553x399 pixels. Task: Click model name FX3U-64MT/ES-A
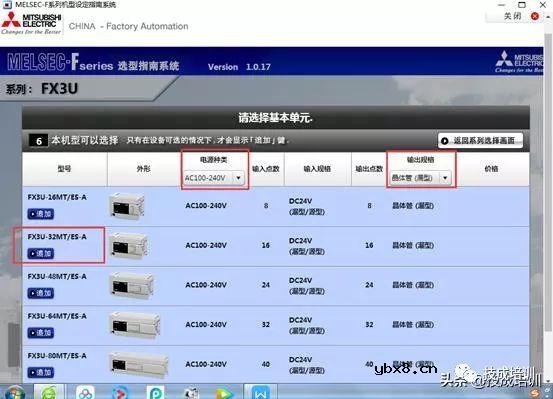point(57,316)
